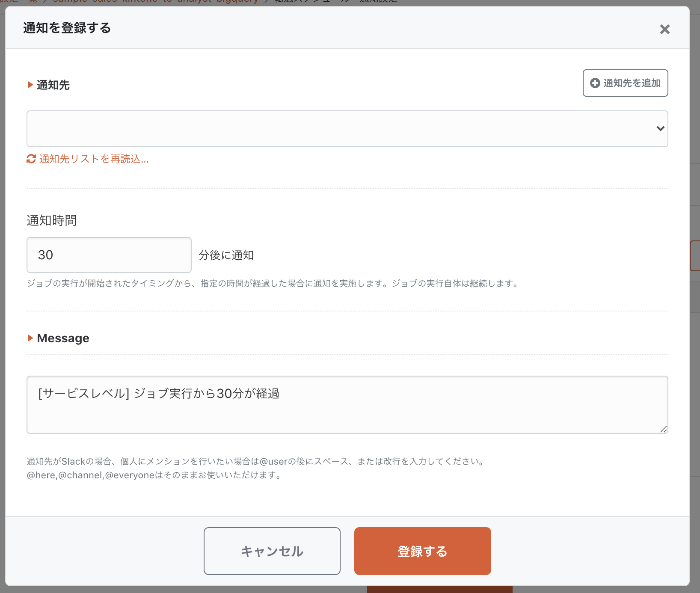This screenshot has height=593, width=700.
Task: Click the plus icon in 通知先を追加
Action: 595,83
